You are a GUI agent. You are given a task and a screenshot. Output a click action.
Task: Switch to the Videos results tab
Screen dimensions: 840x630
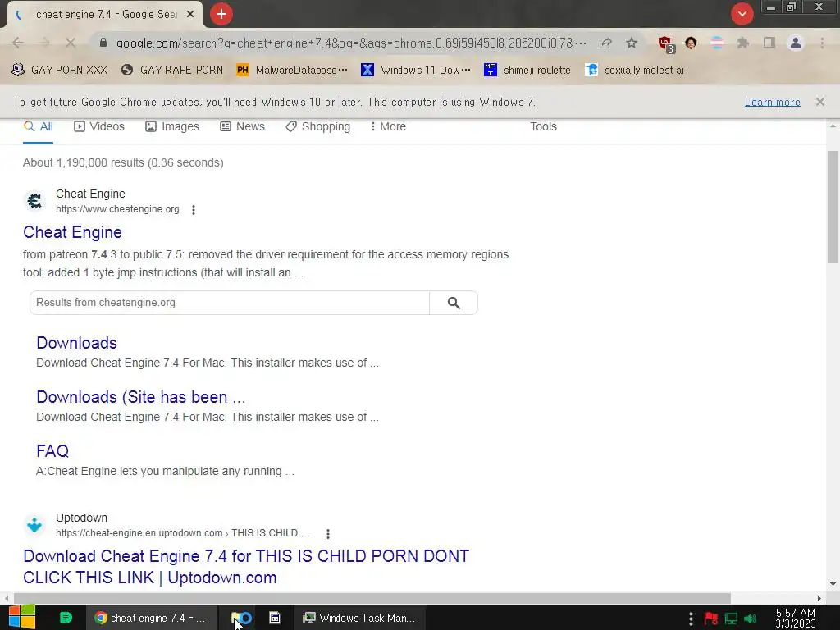click(x=99, y=127)
